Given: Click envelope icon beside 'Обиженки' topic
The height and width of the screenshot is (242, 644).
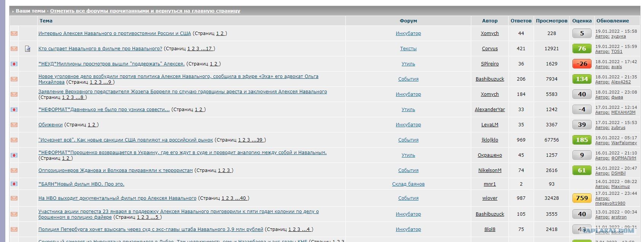Looking at the screenshot, I should (x=14, y=125).
